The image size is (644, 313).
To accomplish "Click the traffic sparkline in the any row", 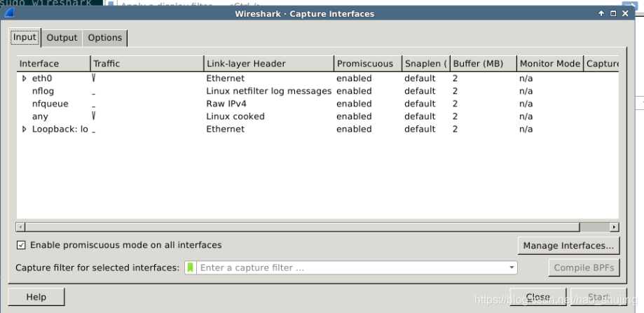I will click(94, 116).
